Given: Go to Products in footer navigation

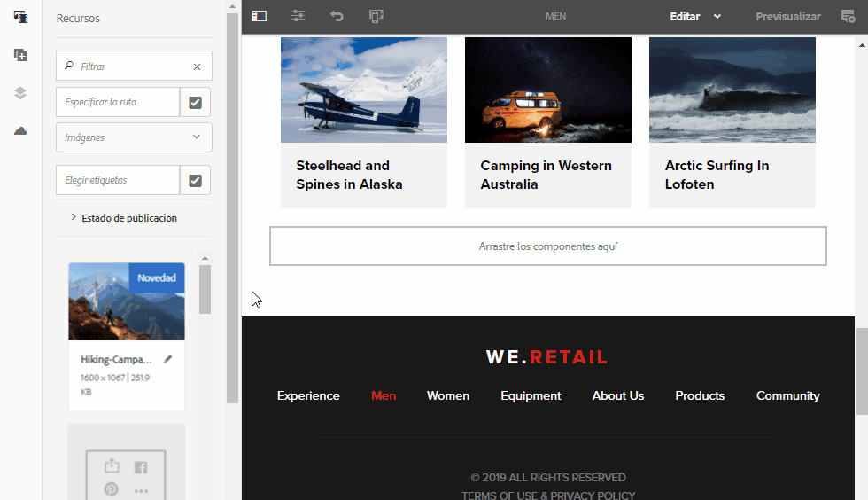Looking at the screenshot, I should click(700, 395).
